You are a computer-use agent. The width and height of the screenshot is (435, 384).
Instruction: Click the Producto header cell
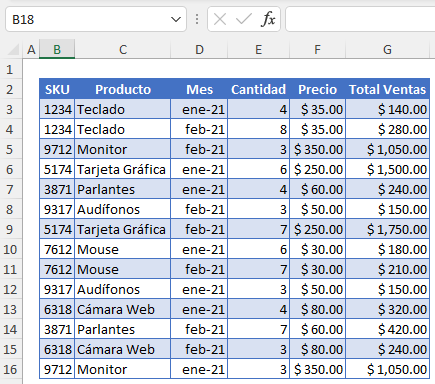123,89
